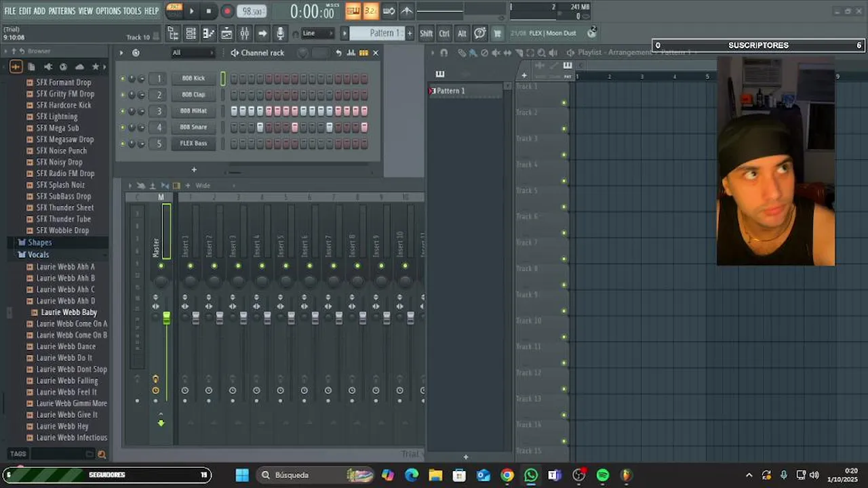Viewport: 868px width, 488px height.
Task: Toggle Channel rack step sequencer view icon
Action: (363, 53)
